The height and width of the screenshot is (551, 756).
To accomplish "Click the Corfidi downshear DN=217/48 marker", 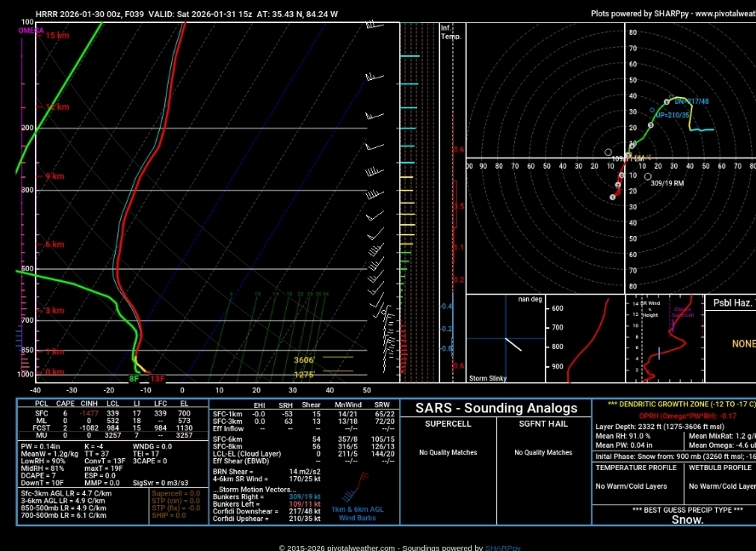I will click(667, 101).
